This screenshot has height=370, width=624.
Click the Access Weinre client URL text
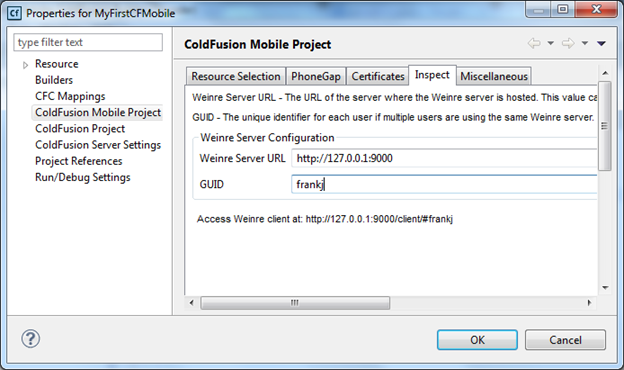[325, 219]
